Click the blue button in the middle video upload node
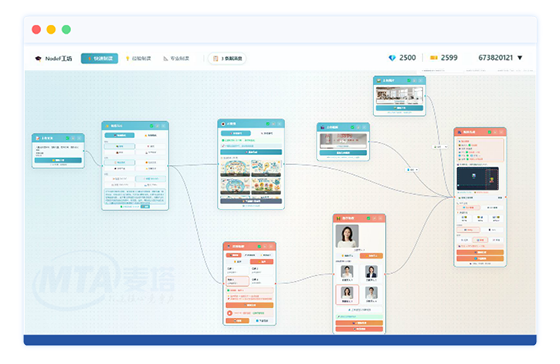The height and width of the screenshot is (364, 560). [343, 153]
